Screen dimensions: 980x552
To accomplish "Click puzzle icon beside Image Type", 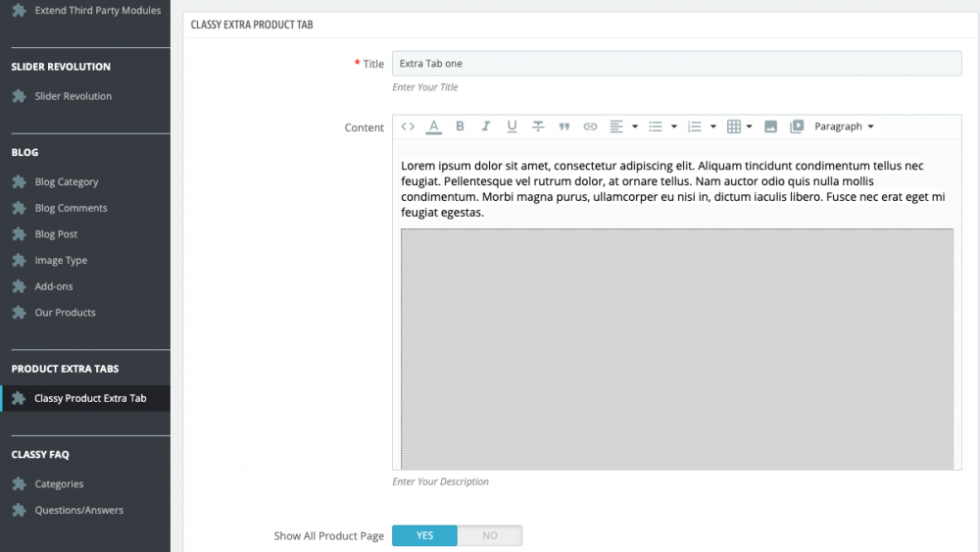I will point(20,260).
